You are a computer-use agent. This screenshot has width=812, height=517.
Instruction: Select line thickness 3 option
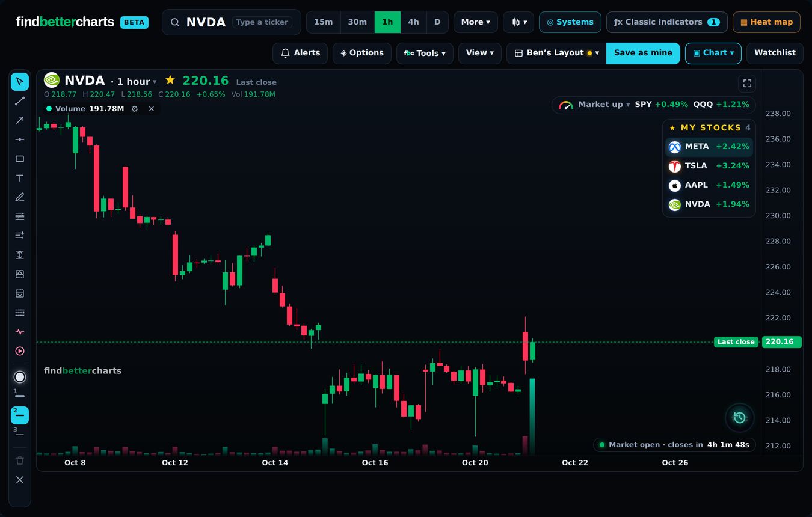click(20, 433)
